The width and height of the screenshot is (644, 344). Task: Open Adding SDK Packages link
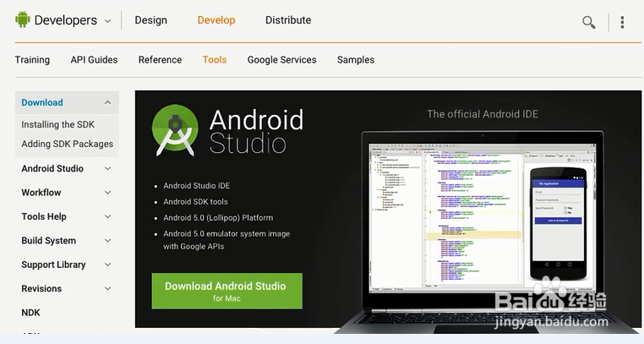coord(68,144)
